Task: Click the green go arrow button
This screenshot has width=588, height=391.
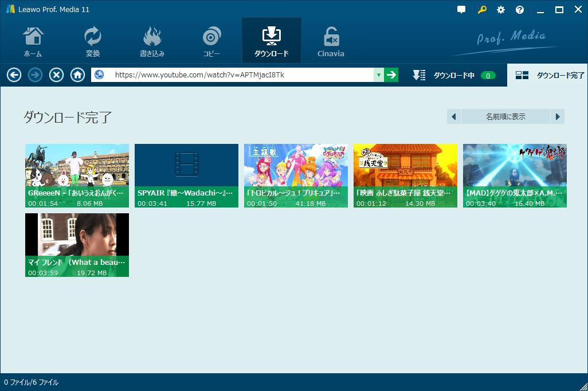Action: (391, 75)
